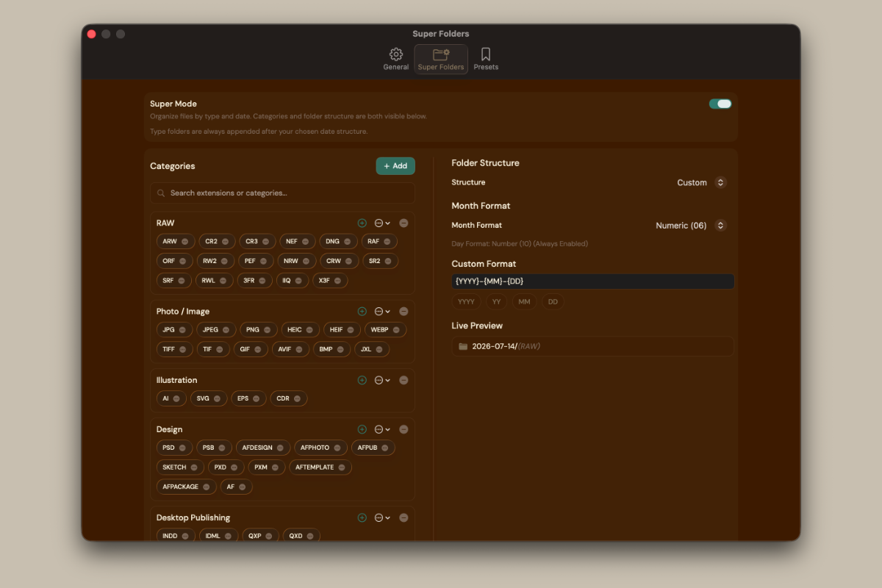Remove the HEIC extension chip
Viewport: 882px width, 588px height.
[x=309, y=330]
